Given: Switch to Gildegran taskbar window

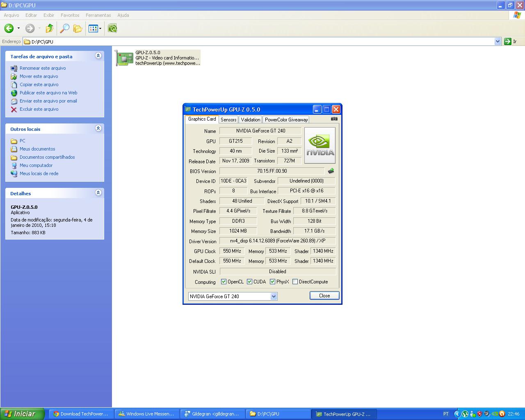Looking at the screenshot, I should [213, 414].
